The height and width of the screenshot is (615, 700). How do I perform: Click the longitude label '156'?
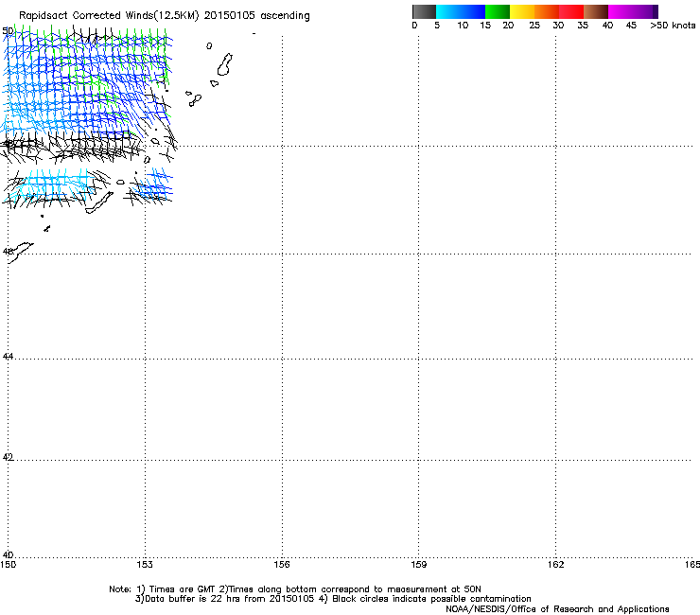(x=282, y=565)
